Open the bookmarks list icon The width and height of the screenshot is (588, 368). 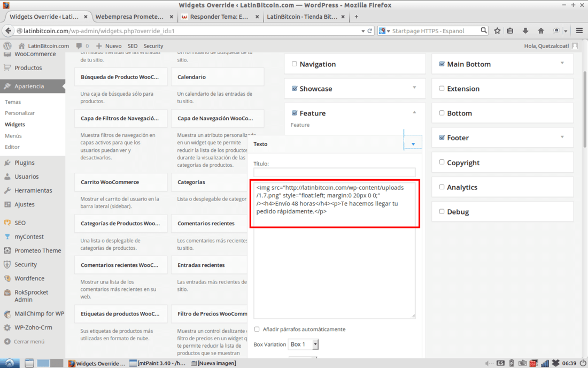510,31
